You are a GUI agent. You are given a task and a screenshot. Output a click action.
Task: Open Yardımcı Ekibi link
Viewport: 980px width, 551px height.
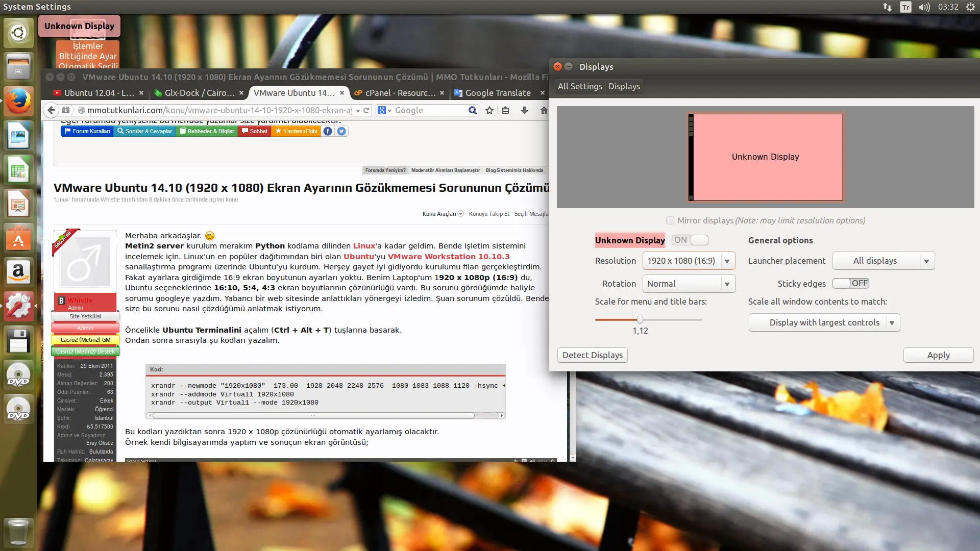[296, 131]
